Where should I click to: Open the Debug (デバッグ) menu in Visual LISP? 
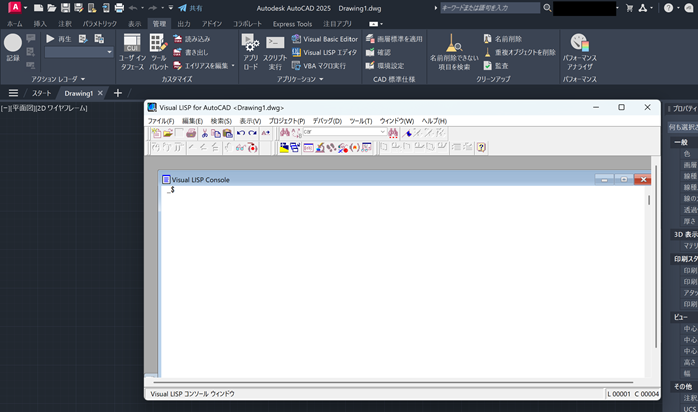(x=326, y=120)
